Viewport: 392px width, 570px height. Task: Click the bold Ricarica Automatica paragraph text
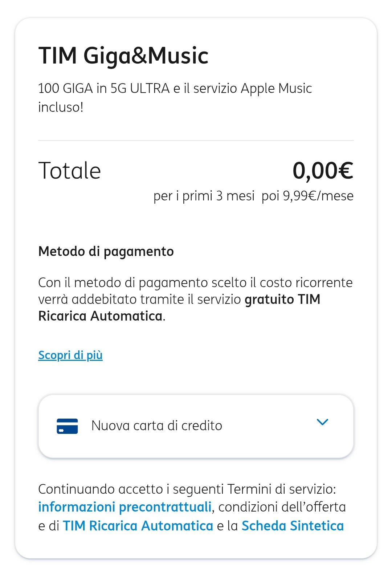tap(100, 316)
